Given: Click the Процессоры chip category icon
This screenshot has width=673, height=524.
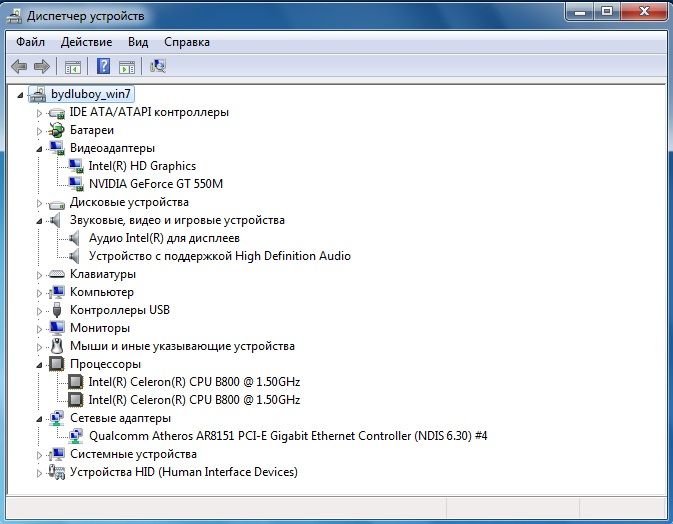Looking at the screenshot, I should (x=57, y=364).
